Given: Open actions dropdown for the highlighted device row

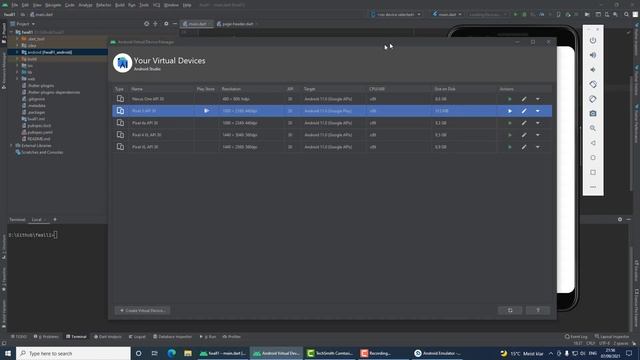Looking at the screenshot, I should pos(538,111).
